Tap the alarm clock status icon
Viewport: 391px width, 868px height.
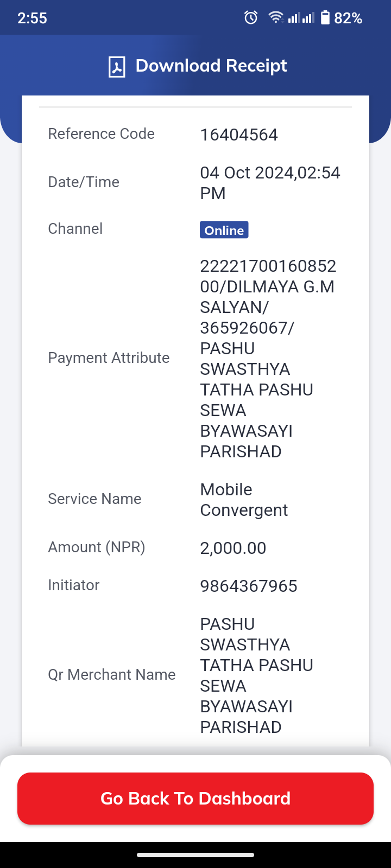tap(251, 18)
